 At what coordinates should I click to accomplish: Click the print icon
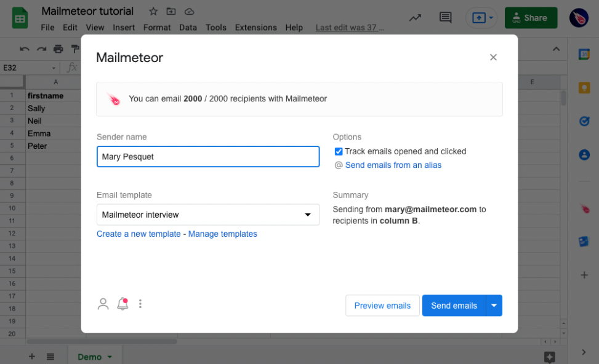(x=58, y=49)
